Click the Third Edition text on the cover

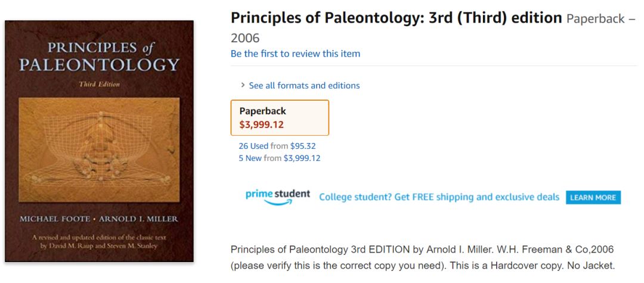[x=99, y=85]
